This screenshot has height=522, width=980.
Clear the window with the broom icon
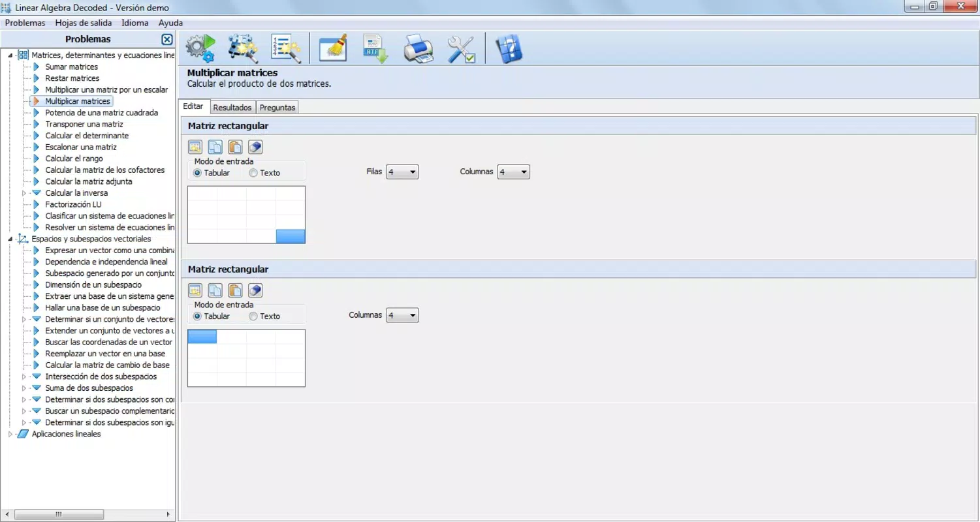[x=334, y=49]
